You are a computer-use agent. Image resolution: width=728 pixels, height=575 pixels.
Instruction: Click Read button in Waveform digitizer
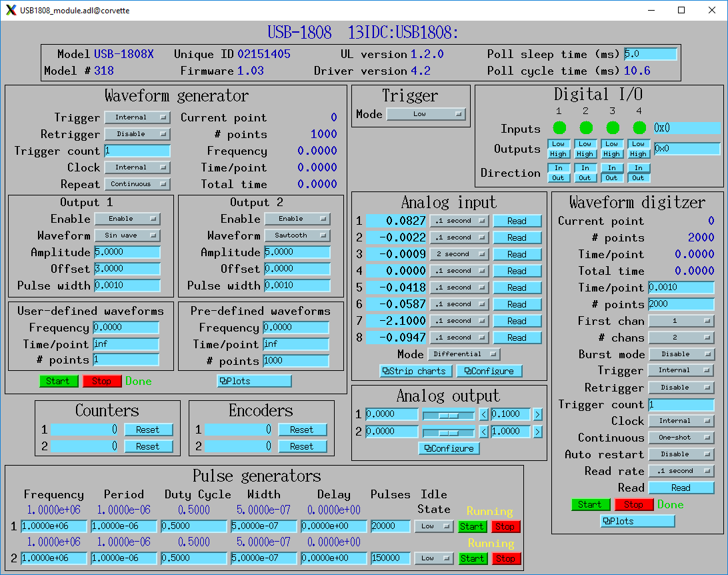pos(681,488)
